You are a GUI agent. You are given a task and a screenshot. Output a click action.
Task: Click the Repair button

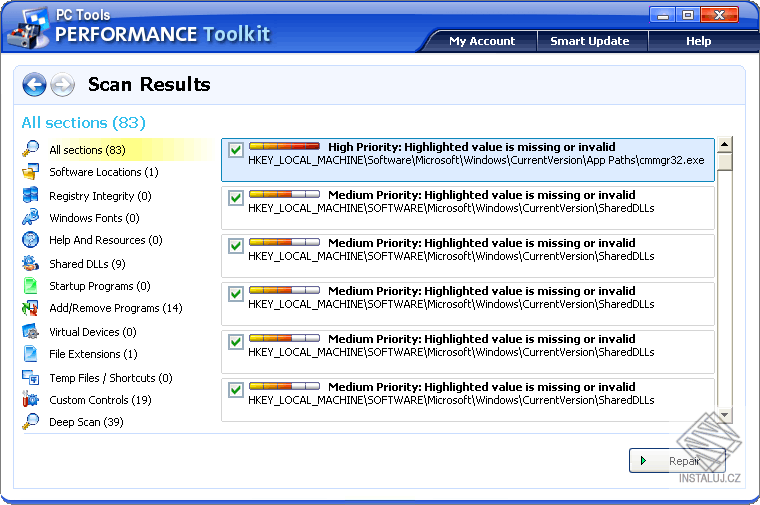[x=677, y=460]
